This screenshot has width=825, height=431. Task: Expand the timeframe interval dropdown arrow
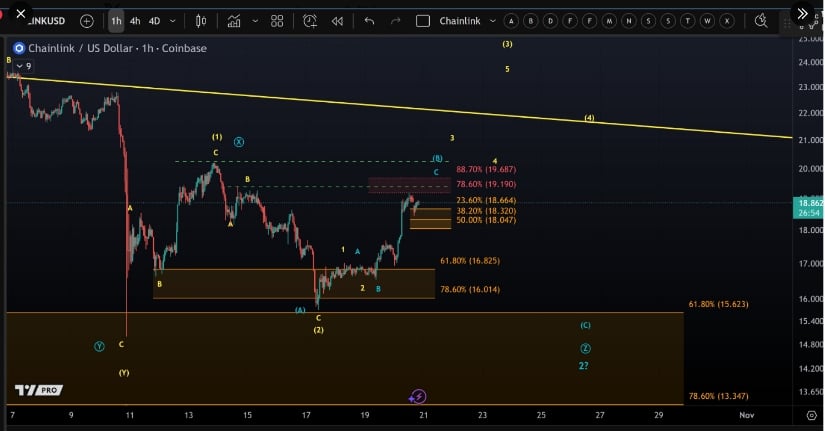coord(173,21)
